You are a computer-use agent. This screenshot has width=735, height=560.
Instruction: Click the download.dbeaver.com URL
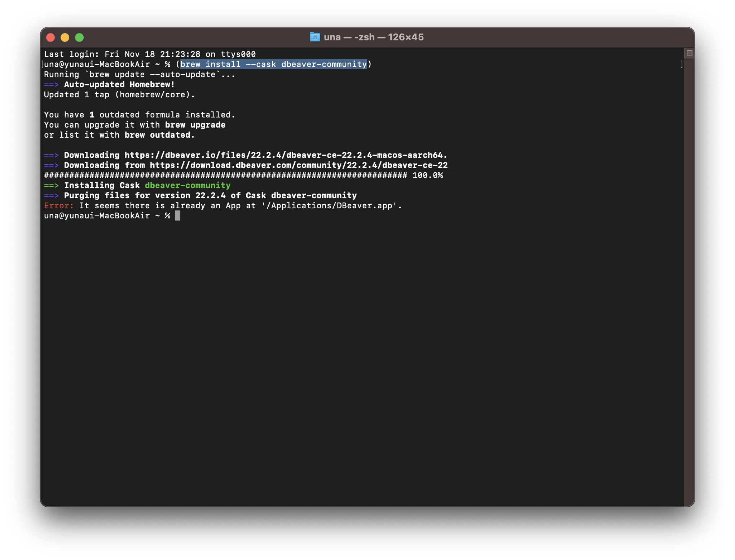click(x=299, y=165)
